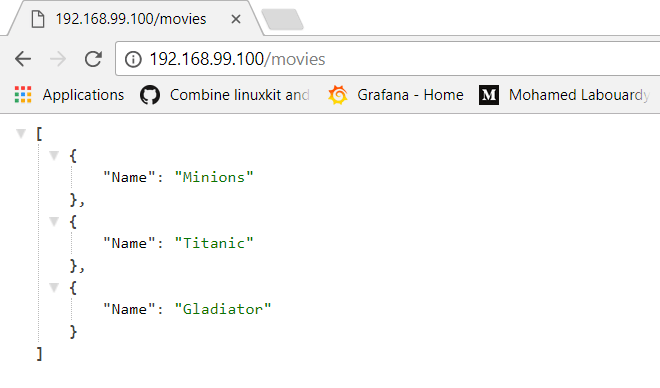Click the GitHub octocat bookmark icon

pos(150,95)
